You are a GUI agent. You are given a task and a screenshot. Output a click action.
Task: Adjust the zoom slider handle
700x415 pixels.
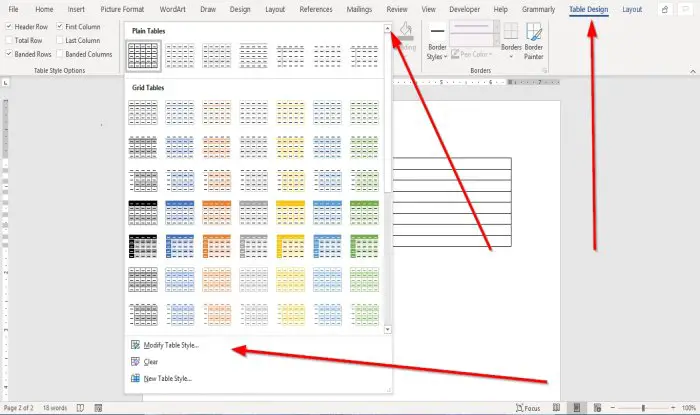[x=643, y=408]
